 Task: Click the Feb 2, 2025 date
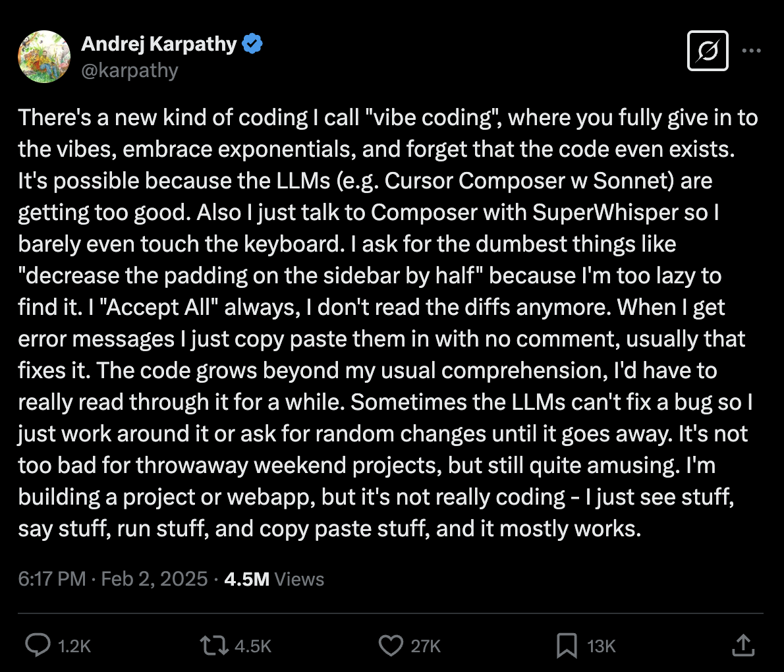coord(155,579)
